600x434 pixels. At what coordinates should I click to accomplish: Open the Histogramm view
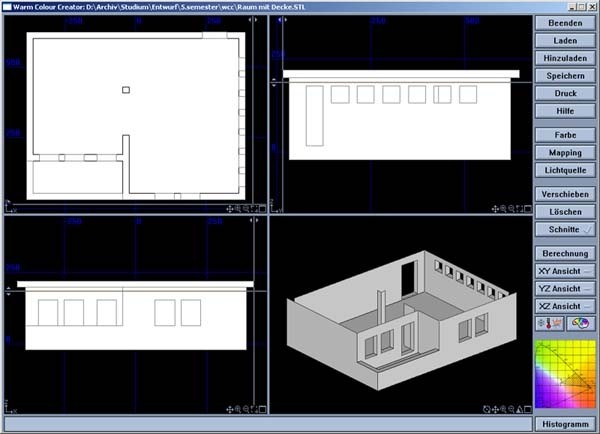(x=565, y=424)
